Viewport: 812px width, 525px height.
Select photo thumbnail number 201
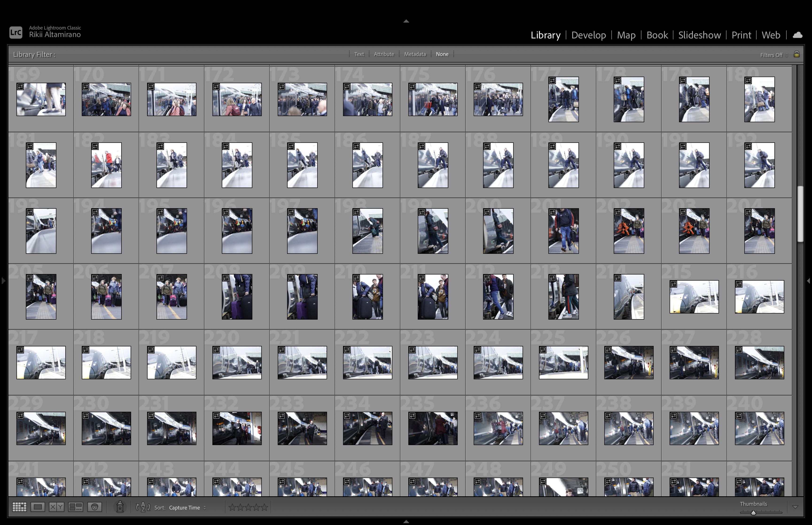[x=563, y=231]
